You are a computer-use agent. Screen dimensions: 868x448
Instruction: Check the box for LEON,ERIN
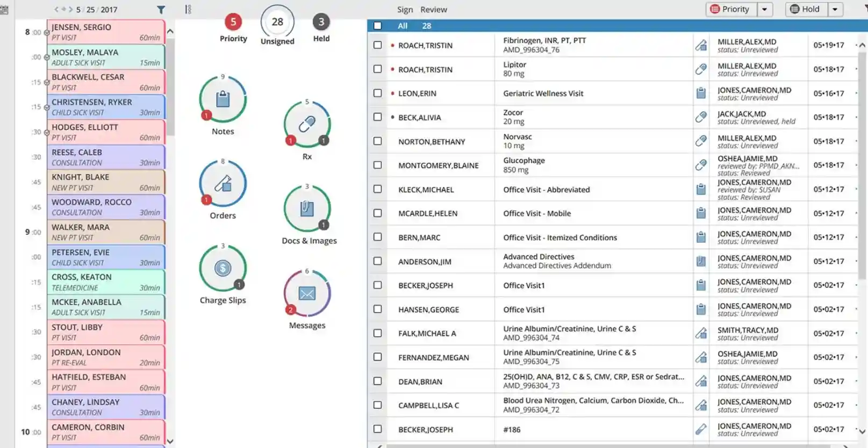click(x=377, y=93)
